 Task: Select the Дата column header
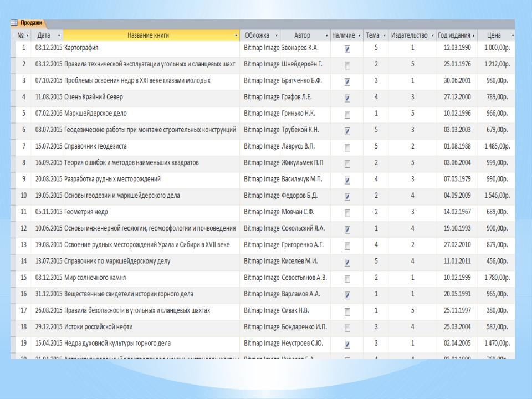pyautogui.click(x=47, y=35)
